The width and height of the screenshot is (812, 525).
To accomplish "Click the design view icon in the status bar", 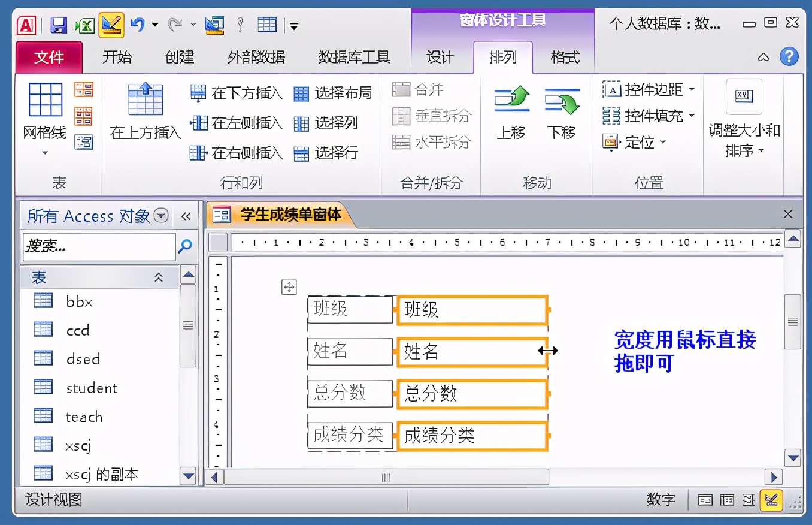I will point(771,500).
